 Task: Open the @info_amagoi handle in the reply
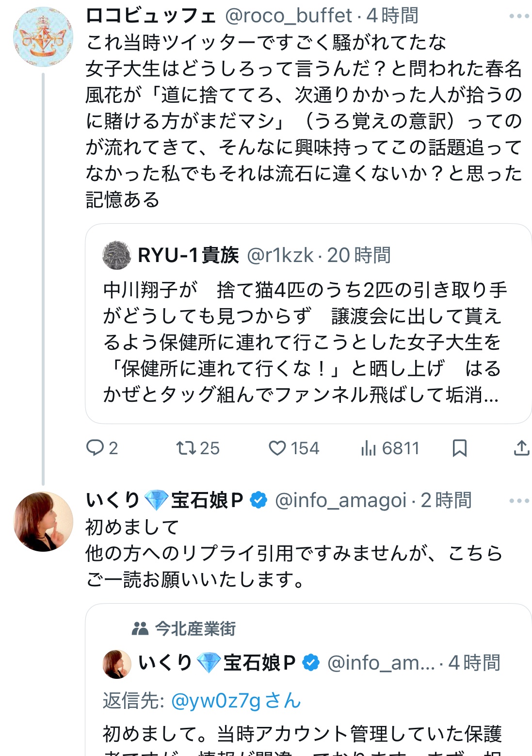(340, 500)
